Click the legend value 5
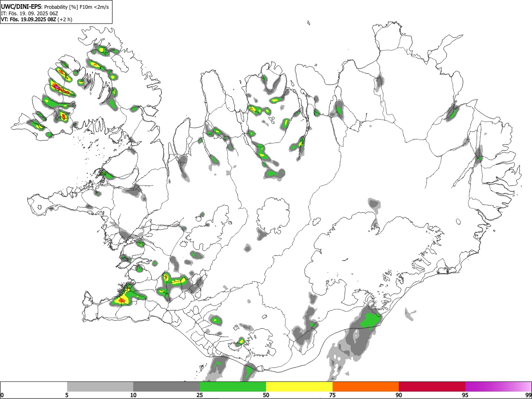 point(67,395)
